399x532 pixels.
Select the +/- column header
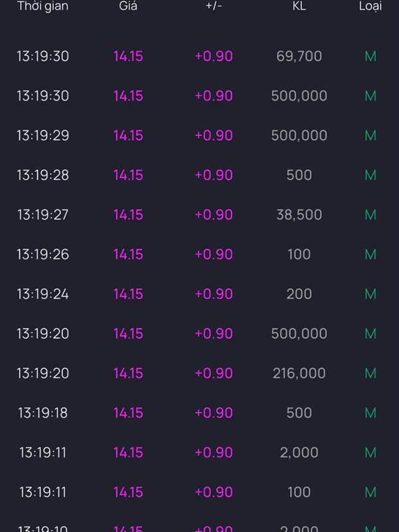213,7
